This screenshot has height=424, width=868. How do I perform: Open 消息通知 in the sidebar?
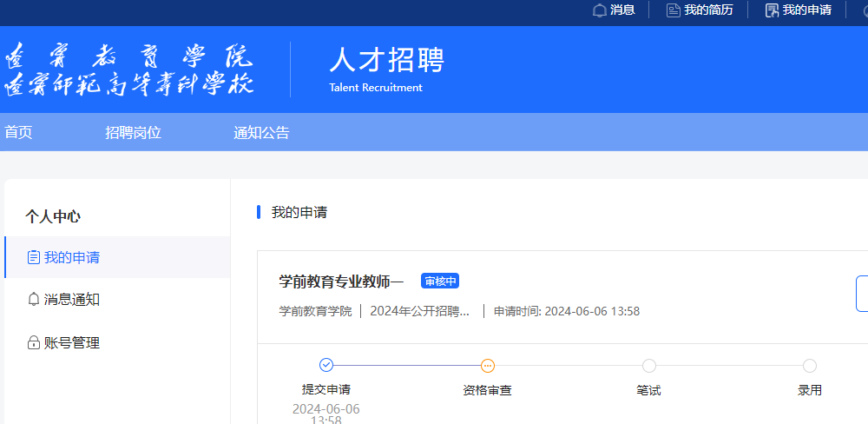(x=72, y=300)
